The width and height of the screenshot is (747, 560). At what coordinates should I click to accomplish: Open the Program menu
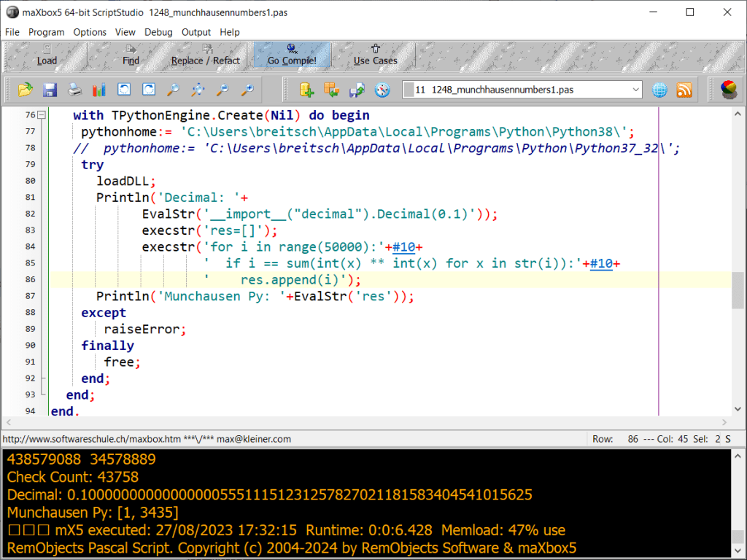(47, 32)
